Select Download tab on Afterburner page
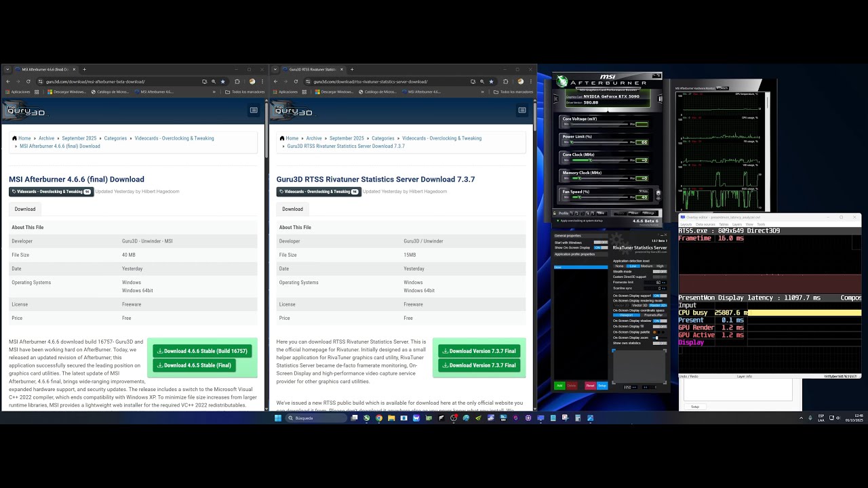This screenshot has width=868, height=488. [x=25, y=209]
